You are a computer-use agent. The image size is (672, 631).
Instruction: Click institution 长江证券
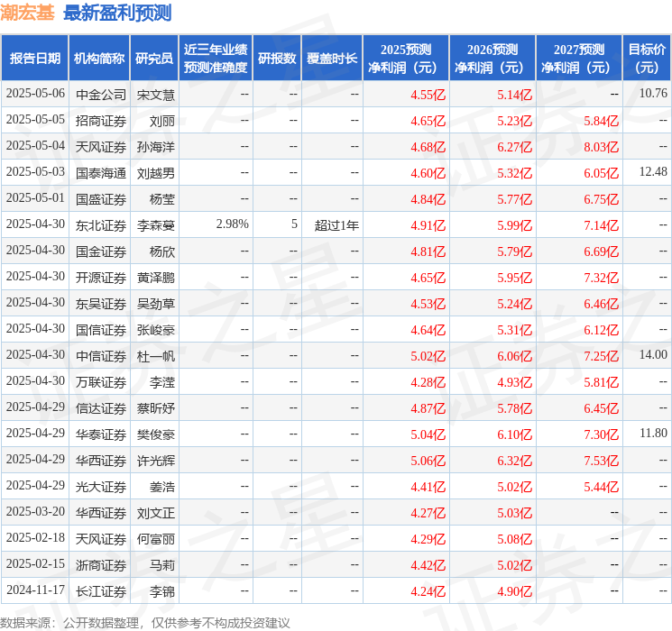pos(101,590)
